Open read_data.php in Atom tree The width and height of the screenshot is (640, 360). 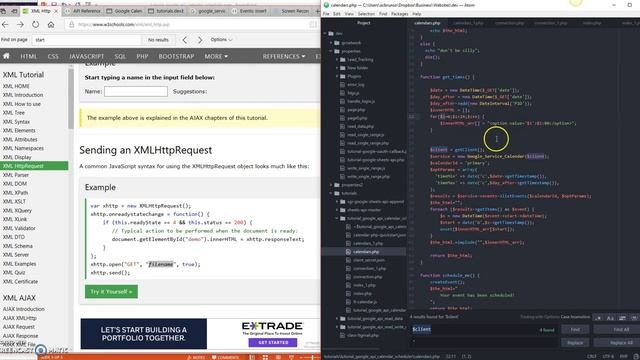pos(360,127)
